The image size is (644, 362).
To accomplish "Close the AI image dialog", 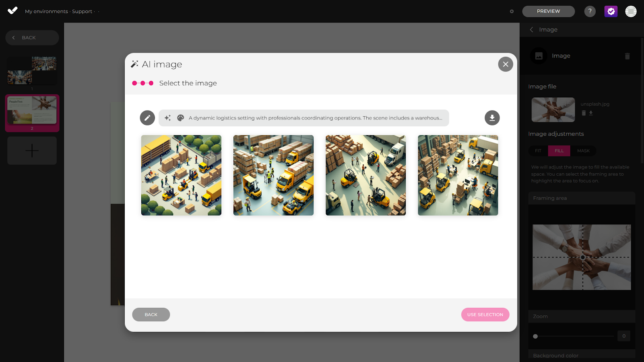I will pos(505,64).
